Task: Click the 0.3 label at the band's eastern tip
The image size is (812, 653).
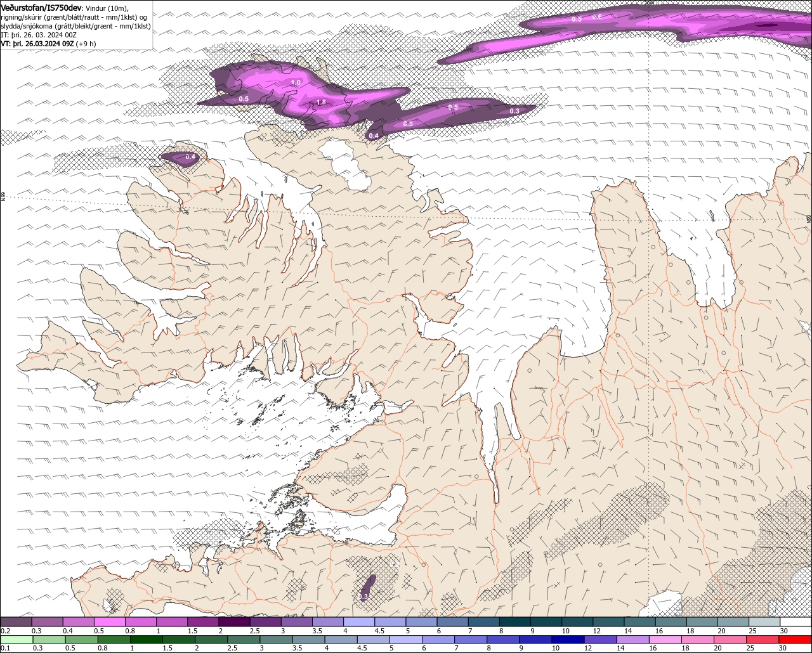Action: tap(514, 111)
